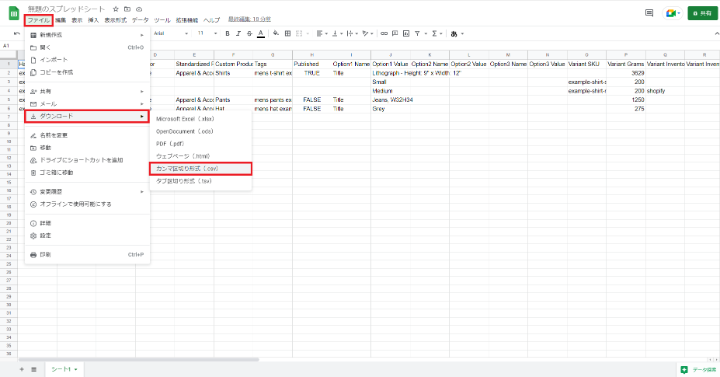Viewport: 720px width, 377px height.
Task: Select ダウンロード (Download) menu item
Action: pyautogui.click(x=87, y=116)
